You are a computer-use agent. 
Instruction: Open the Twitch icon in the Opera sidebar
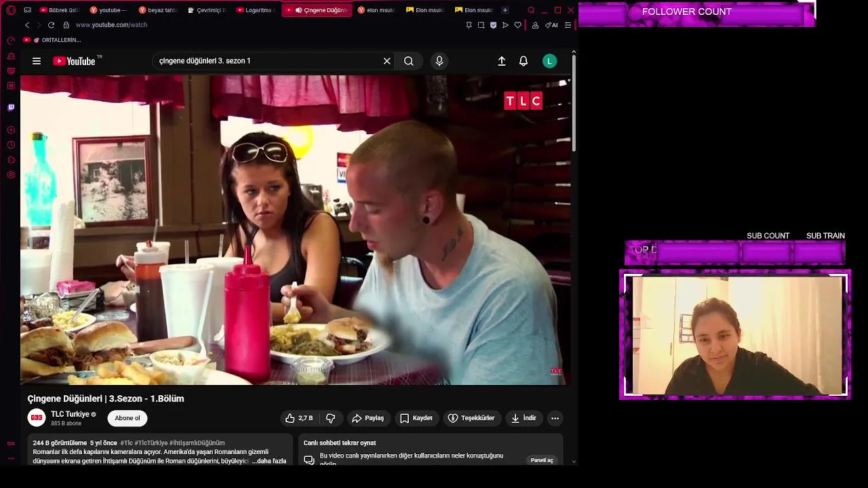(x=11, y=108)
